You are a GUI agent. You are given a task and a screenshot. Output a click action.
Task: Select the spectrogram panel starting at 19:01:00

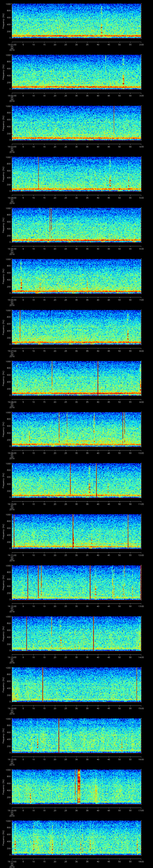click(x=76, y=21)
